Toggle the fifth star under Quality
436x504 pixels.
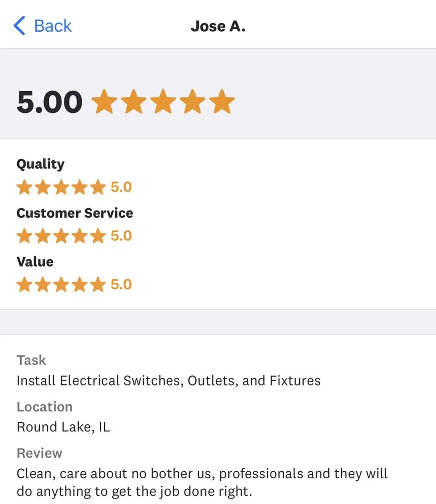point(98,186)
